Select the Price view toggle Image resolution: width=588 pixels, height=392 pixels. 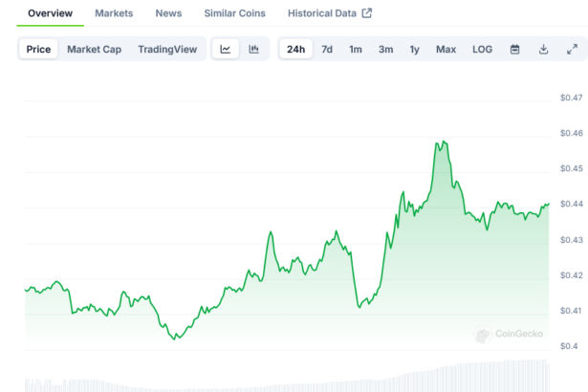click(x=39, y=49)
